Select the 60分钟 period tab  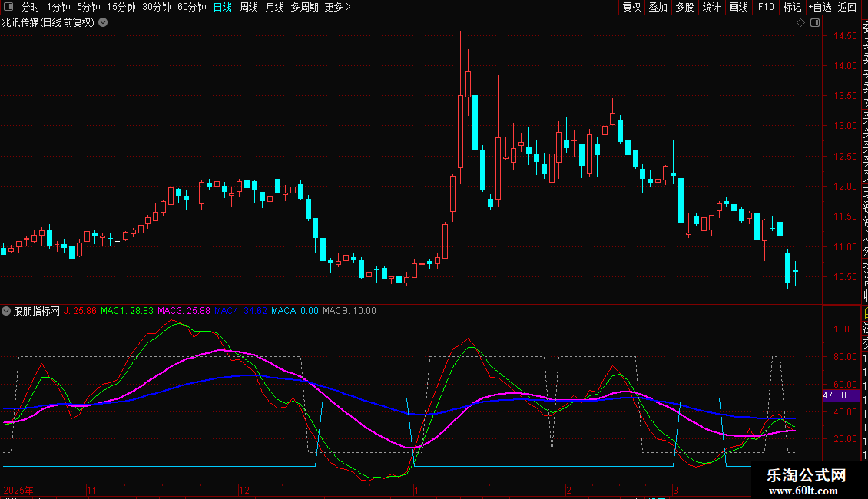191,7
